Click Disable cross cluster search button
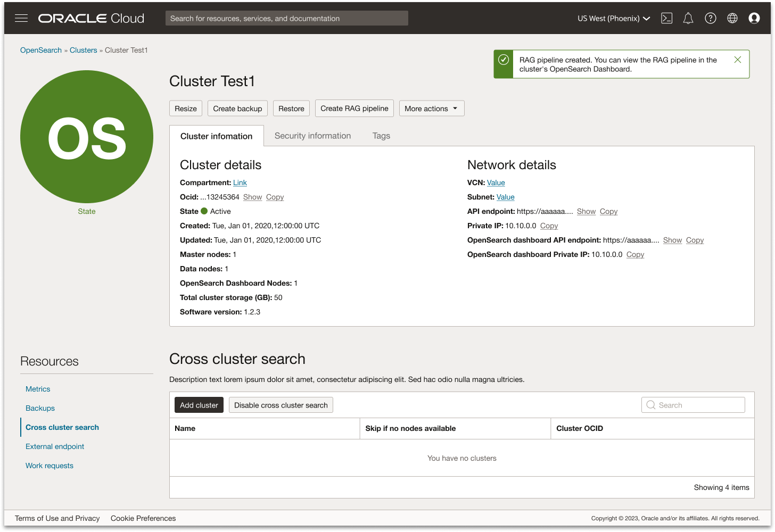775x532 pixels. (x=281, y=405)
